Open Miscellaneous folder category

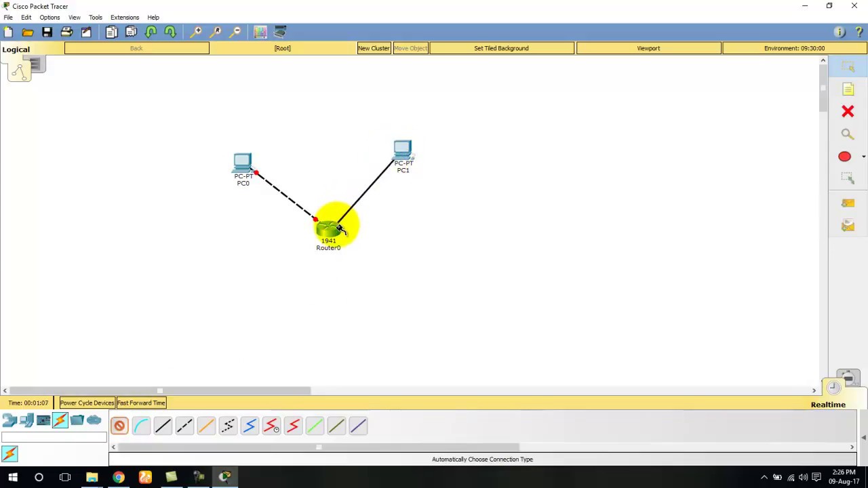pos(77,421)
